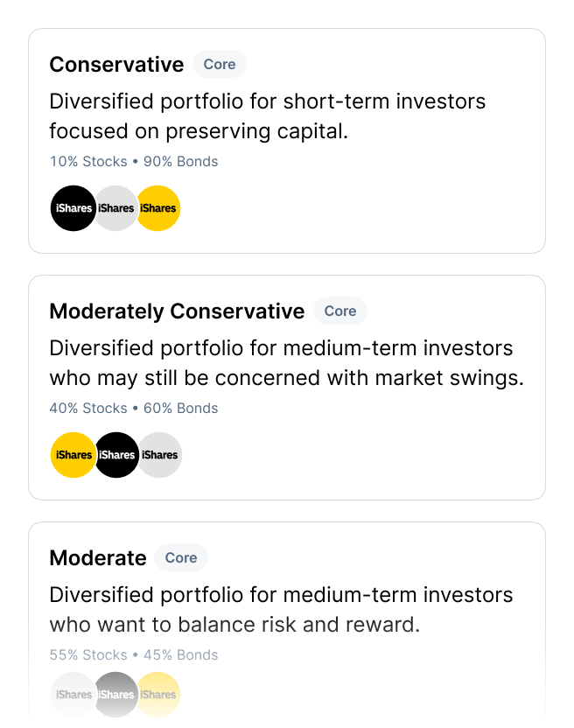
Task: Select the Core badge beside Moderate
Action: (181, 557)
